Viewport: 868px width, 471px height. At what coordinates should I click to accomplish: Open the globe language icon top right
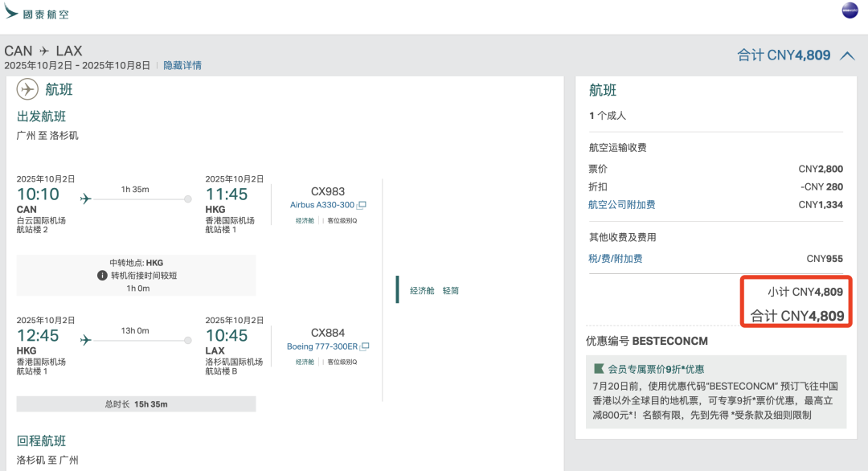point(850,12)
